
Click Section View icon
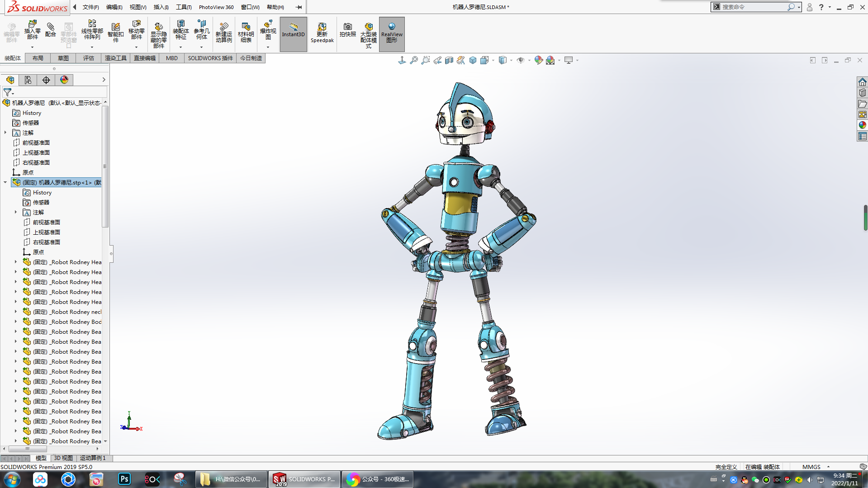coord(449,60)
